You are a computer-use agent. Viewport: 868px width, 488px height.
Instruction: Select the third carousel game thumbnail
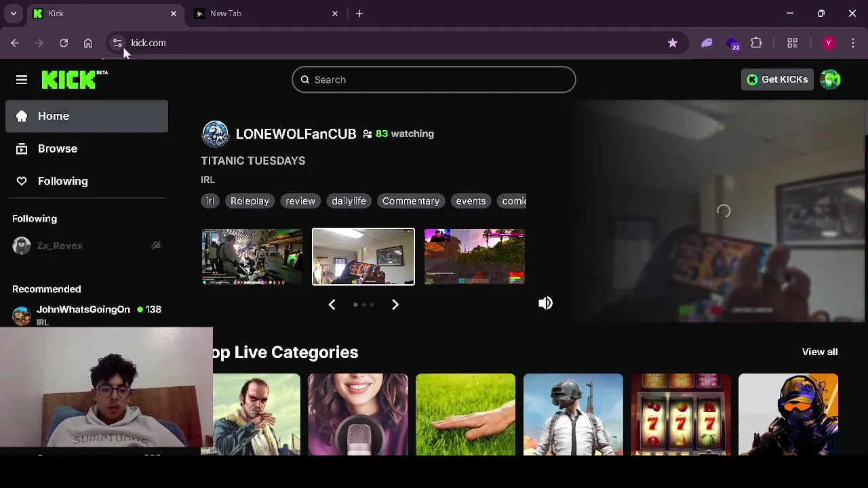pyautogui.click(x=475, y=257)
